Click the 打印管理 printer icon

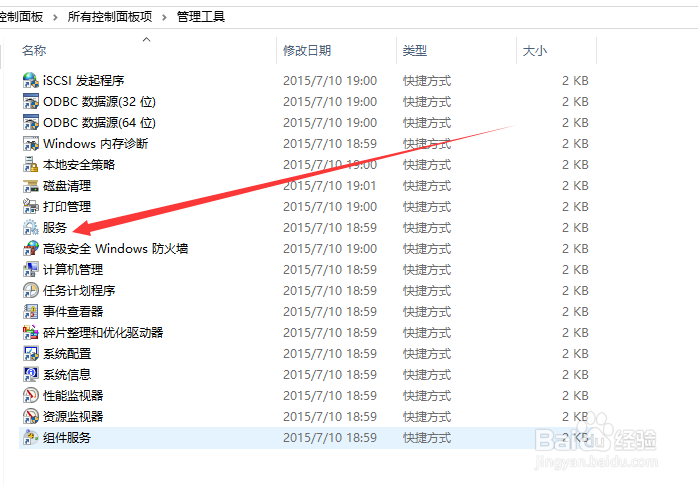tap(31, 207)
